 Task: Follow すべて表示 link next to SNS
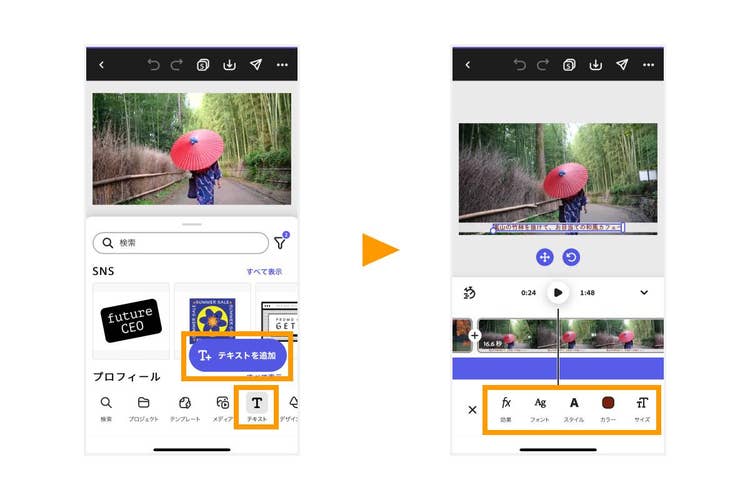click(x=264, y=271)
